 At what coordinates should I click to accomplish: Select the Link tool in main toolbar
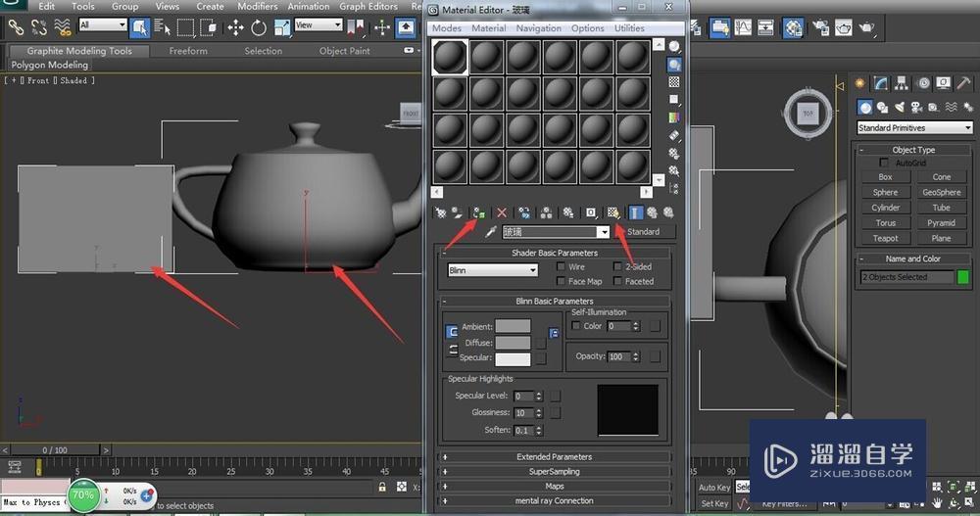pyautogui.click(x=16, y=26)
